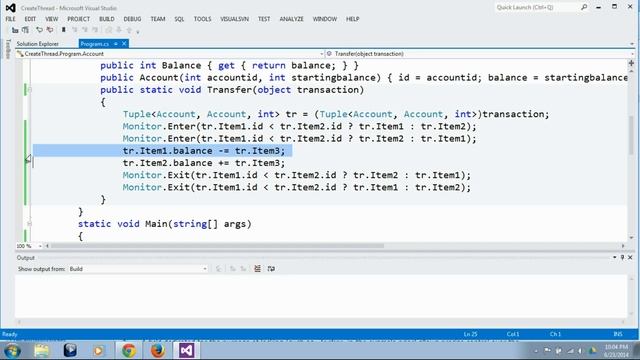Click the Col 1 status bar indicator

tap(513, 334)
